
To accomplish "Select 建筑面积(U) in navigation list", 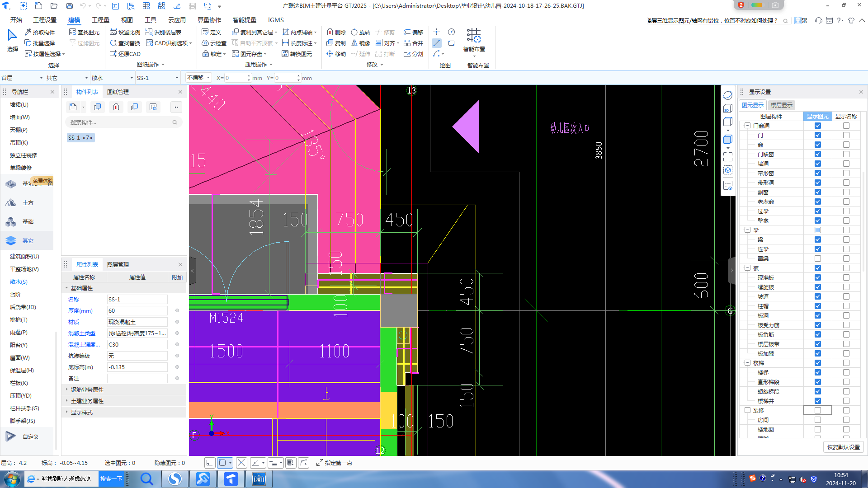I will coord(24,256).
